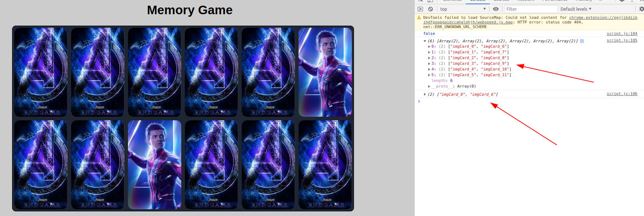Click the Spider-Man card in the bottom row

155,165
